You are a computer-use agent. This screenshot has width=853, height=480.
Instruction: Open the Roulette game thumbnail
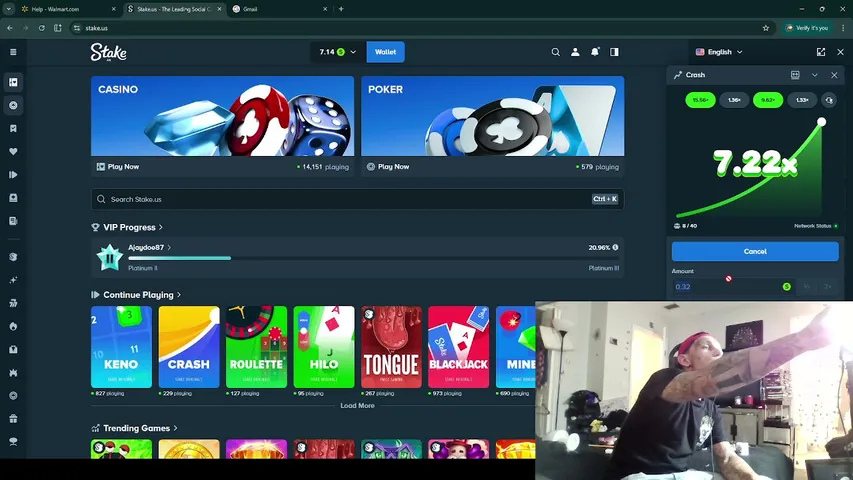click(x=256, y=347)
